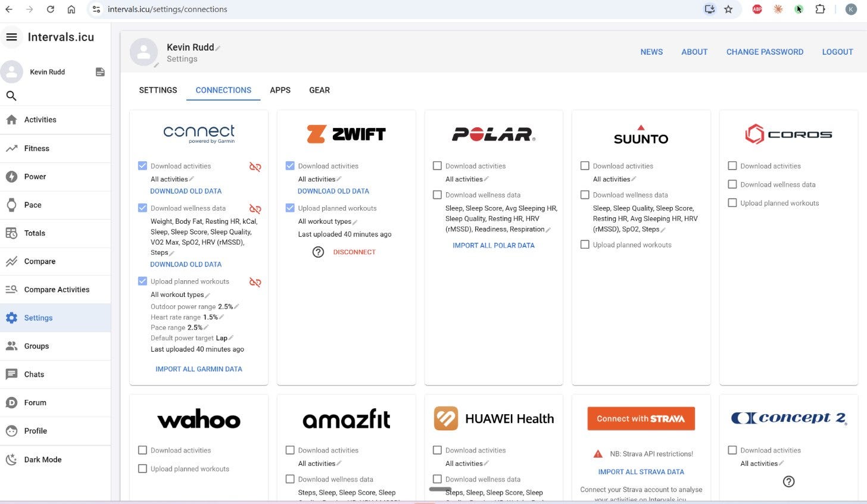This screenshot has width=867, height=504.
Task: Open the Change Password link
Action: click(765, 52)
